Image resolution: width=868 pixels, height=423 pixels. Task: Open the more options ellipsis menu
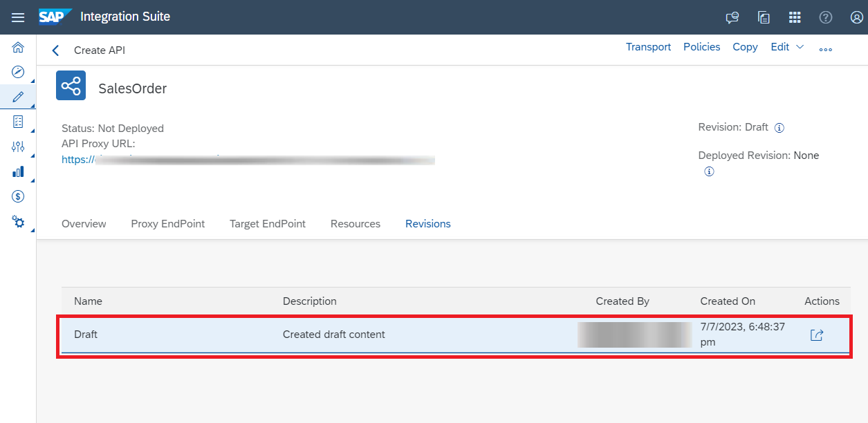pos(825,49)
